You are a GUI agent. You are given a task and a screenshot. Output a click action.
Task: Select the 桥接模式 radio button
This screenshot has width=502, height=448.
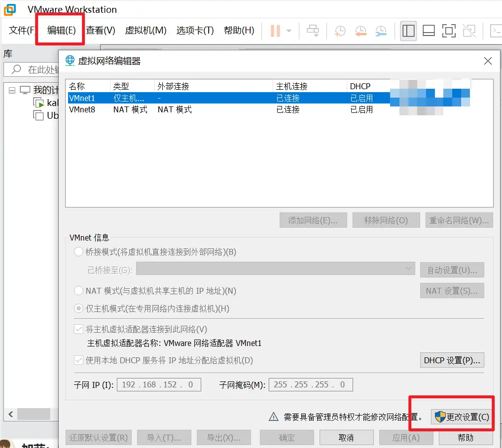[x=78, y=252]
